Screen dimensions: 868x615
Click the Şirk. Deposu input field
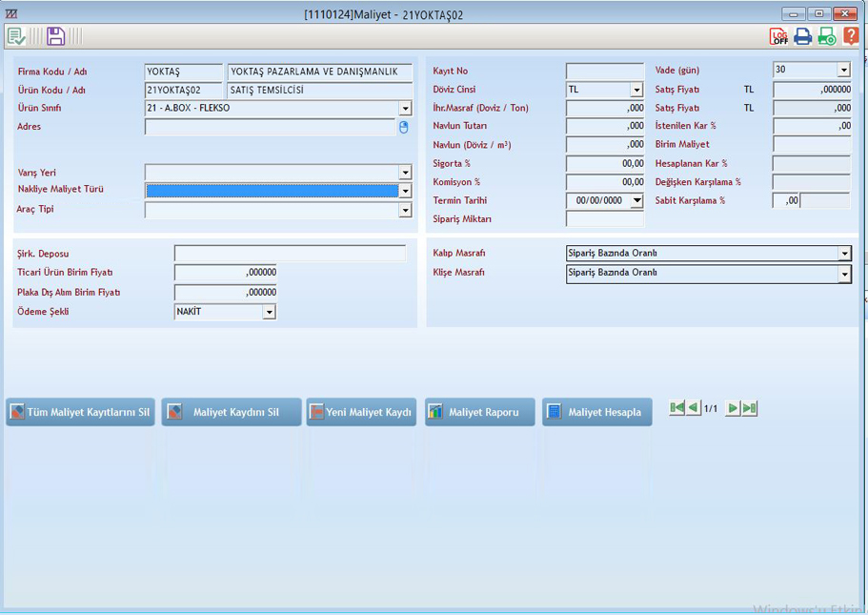[x=290, y=254]
